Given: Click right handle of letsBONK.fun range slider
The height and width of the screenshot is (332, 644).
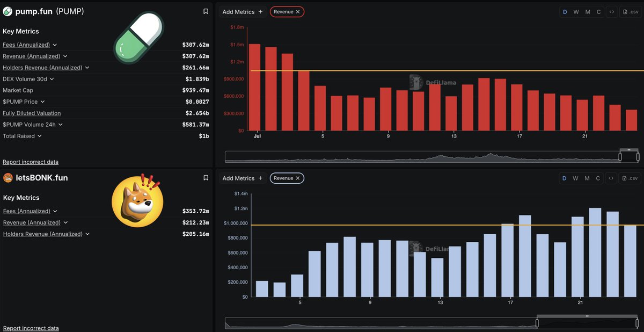Looking at the screenshot, I should (x=638, y=323).
